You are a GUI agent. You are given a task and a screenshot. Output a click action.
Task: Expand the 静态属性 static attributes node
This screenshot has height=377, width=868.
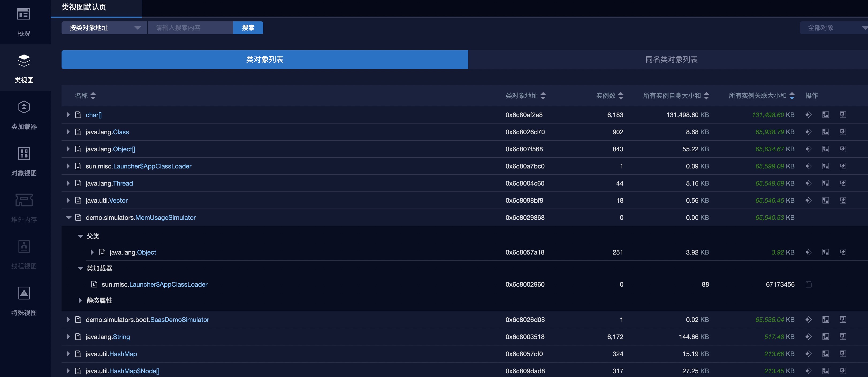point(80,300)
